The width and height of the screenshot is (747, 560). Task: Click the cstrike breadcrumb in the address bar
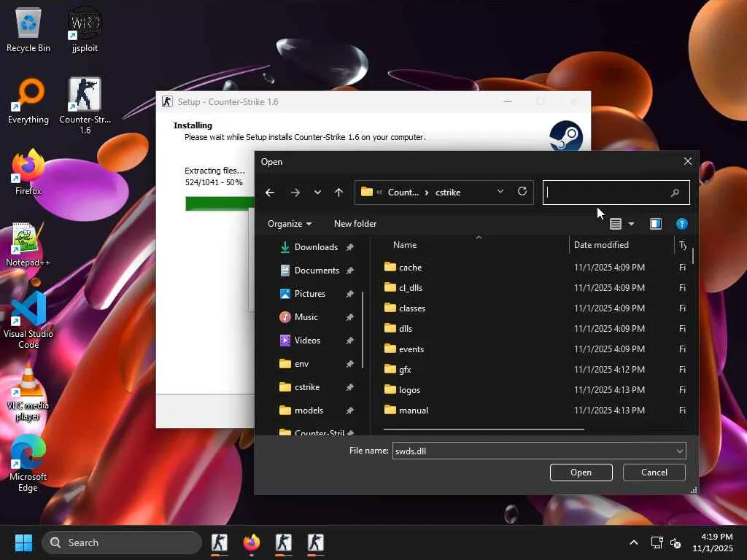tap(448, 192)
